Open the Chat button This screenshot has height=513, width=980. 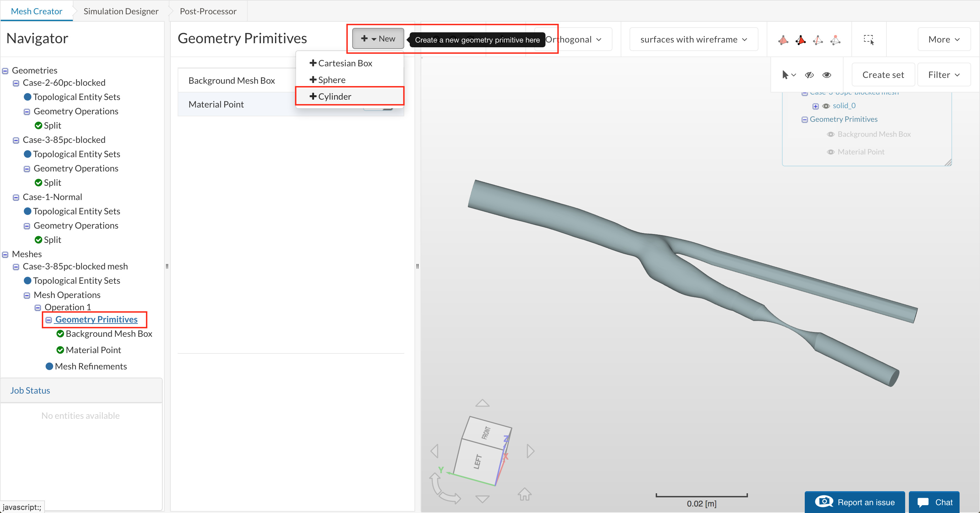[x=934, y=502]
